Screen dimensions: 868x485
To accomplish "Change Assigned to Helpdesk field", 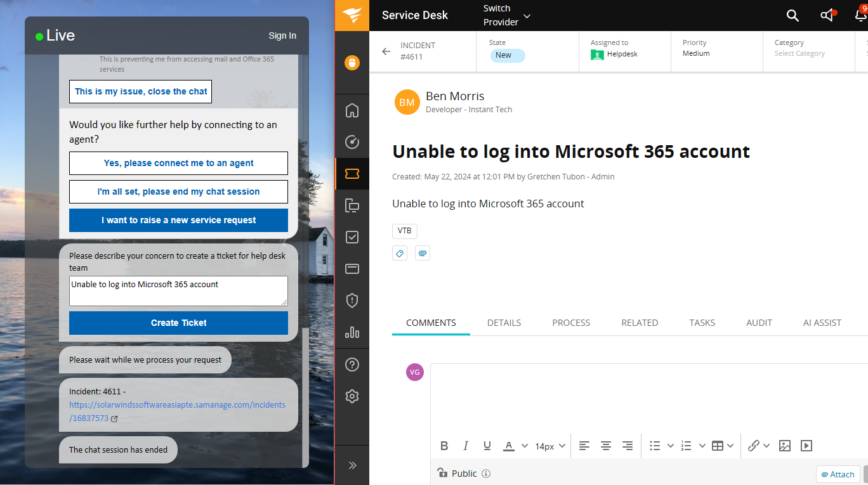I will point(614,55).
